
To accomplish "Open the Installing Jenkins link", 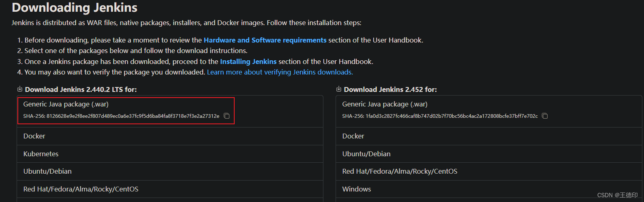I will (x=248, y=62).
